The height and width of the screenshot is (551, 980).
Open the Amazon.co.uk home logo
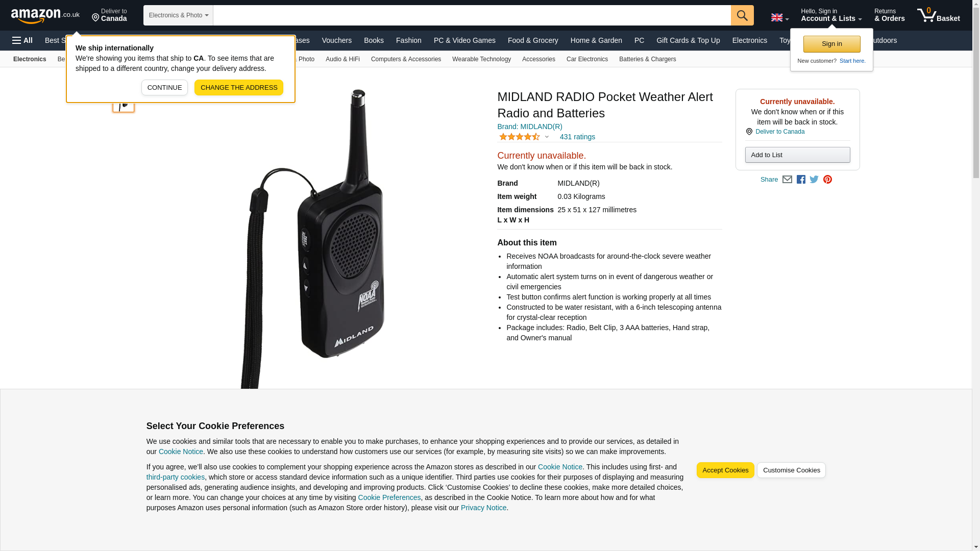coord(45,15)
